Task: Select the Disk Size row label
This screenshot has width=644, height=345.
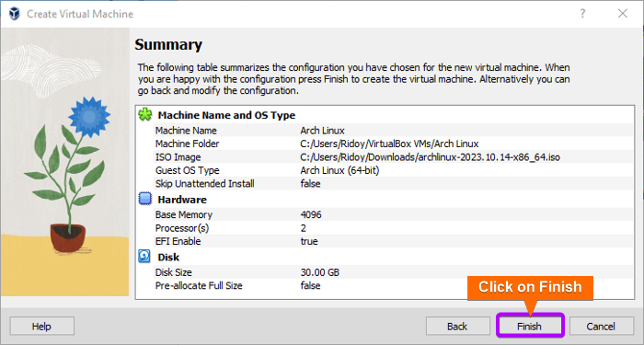Action: point(173,272)
